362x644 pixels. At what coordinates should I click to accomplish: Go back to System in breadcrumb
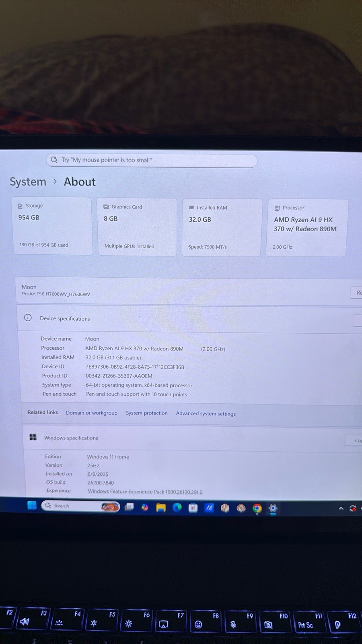point(28,182)
